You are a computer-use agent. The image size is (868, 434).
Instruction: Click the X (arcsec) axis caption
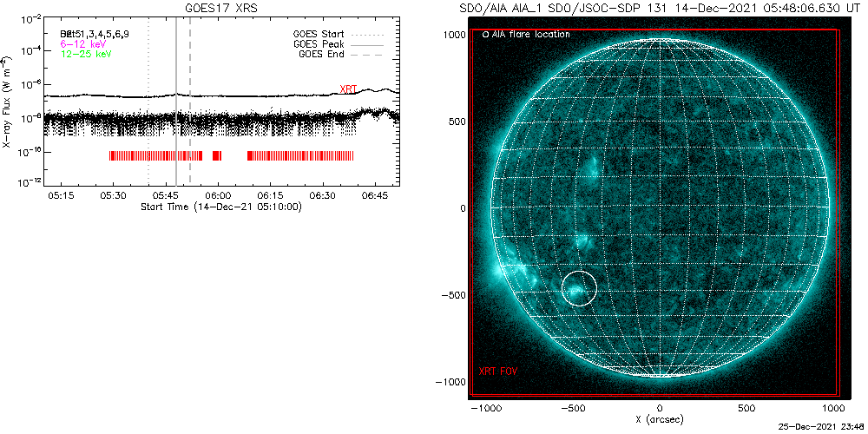[x=658, y=419]
